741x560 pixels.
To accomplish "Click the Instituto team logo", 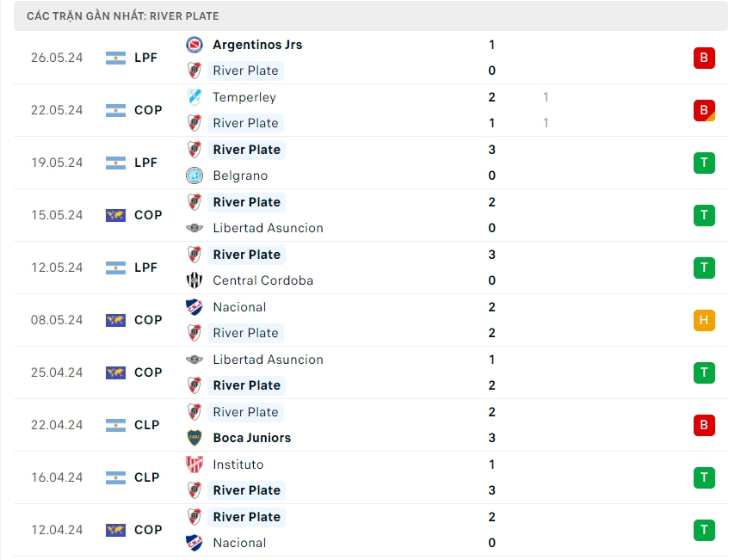I will coord(195,465).
